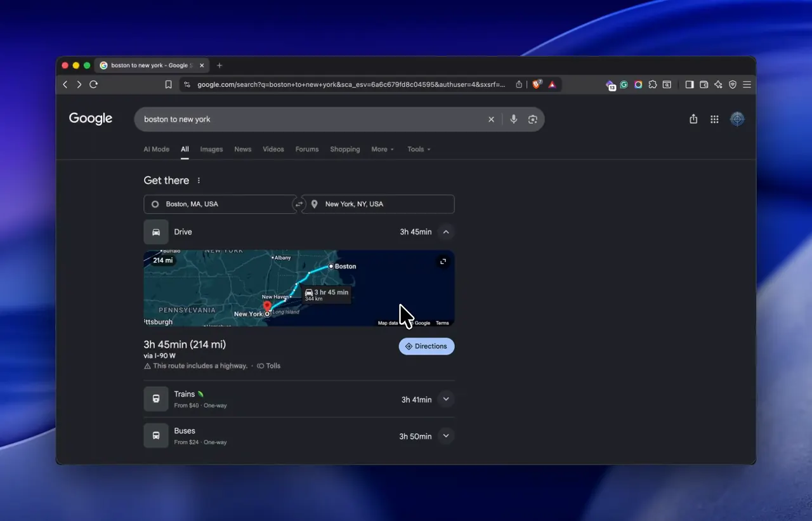Go forward using the browser forward arrow

point(79,84)
